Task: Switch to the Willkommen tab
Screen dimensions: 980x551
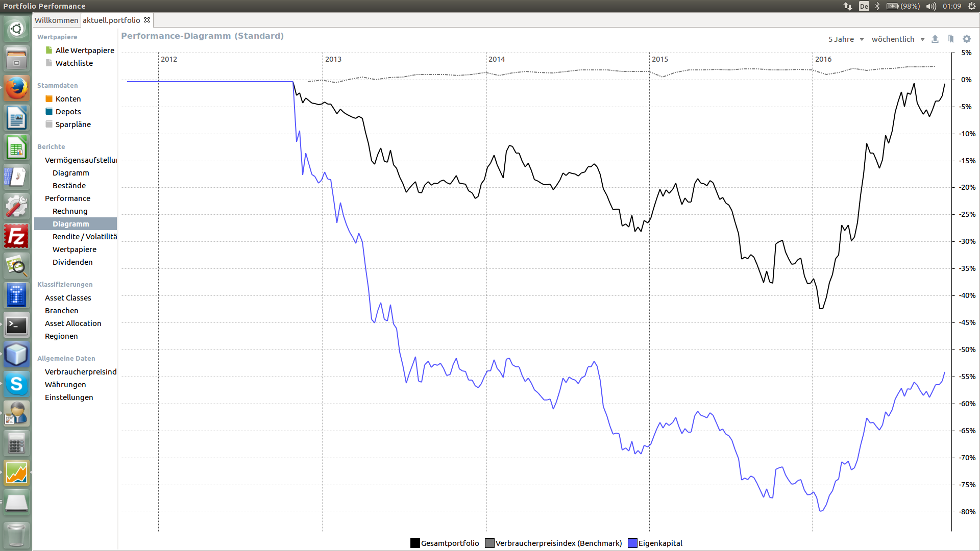Action: click(x=56, y=20)
